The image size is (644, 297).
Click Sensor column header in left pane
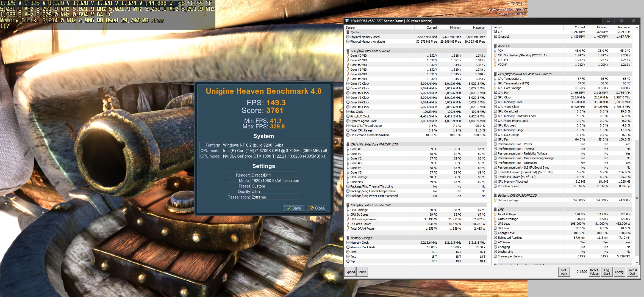pos(380,28)
